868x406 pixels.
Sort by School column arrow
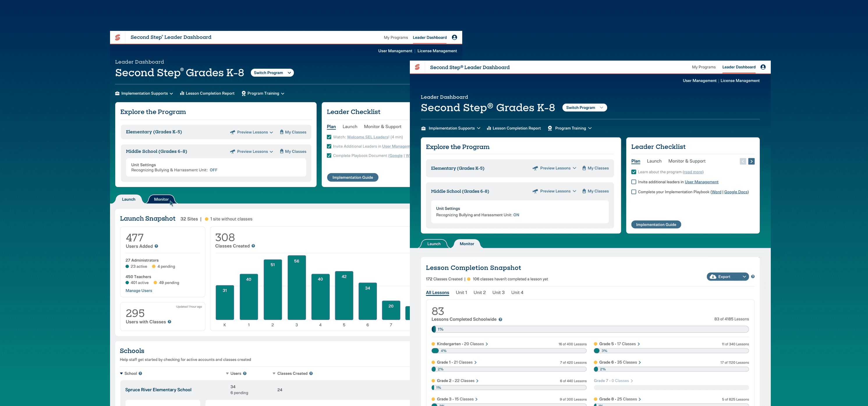point(121,373)
